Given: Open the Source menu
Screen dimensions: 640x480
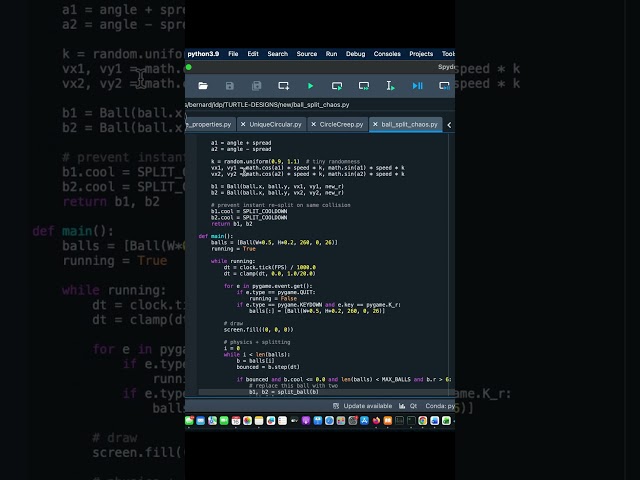Looking at the screenshot, I should [307, 54].
